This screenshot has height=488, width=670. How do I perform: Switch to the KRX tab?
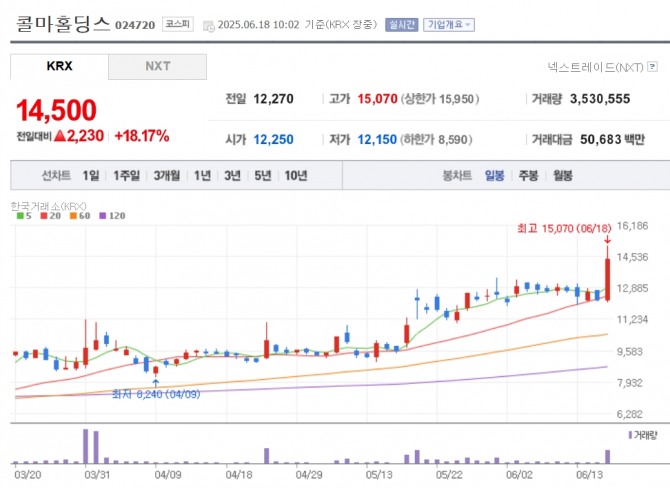(59, 67)
